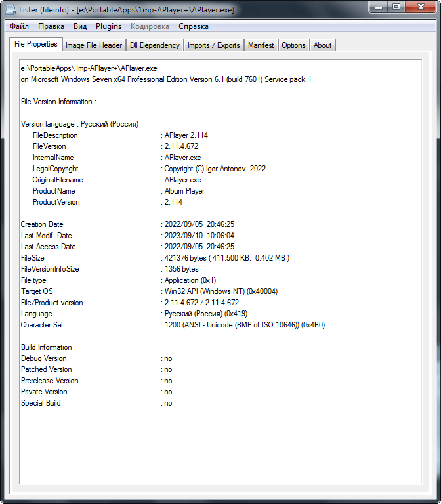The height and width of the screenshot is (504, 441).
Task: Click the Target OS value Win32 API
Action: (221, 291)
